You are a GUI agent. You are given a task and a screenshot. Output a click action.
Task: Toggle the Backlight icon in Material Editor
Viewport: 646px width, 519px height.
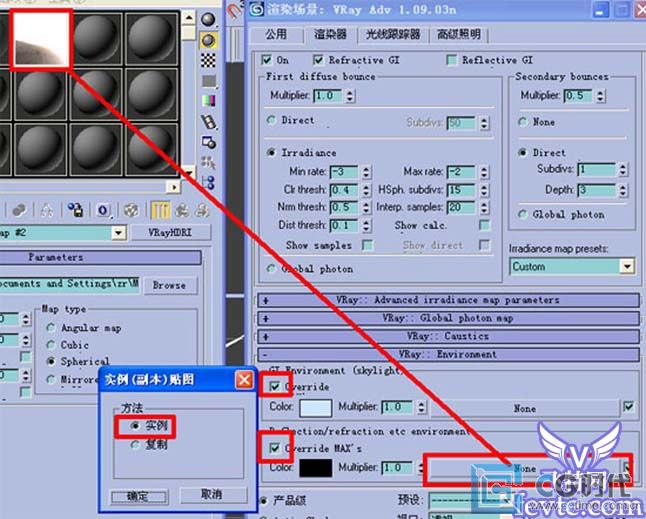point(208,40)
